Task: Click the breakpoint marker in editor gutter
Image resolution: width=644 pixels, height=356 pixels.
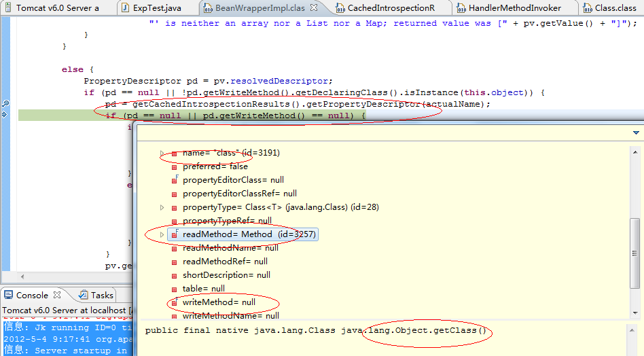Action: 5,103
